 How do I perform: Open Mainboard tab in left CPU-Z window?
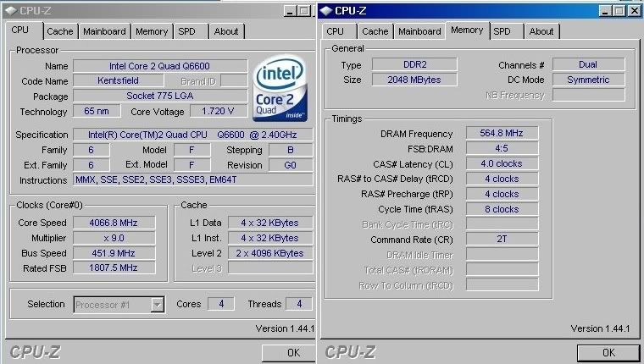(x=104, y=31)
